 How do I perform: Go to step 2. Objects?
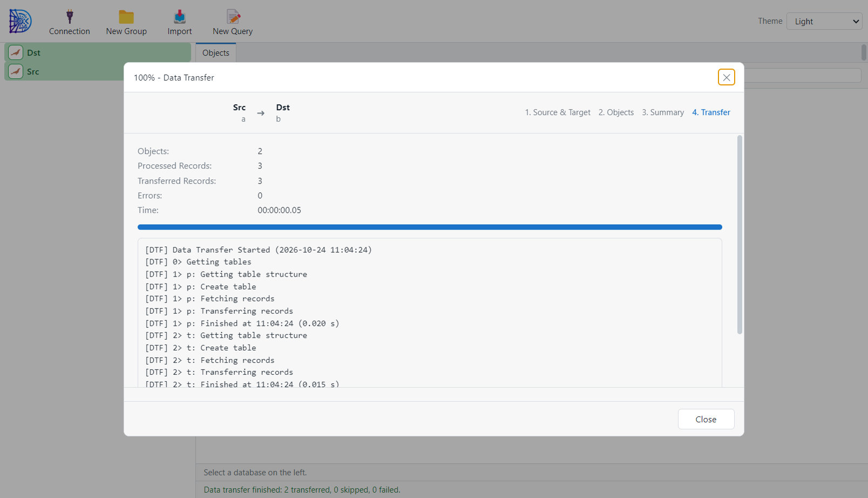616,112
